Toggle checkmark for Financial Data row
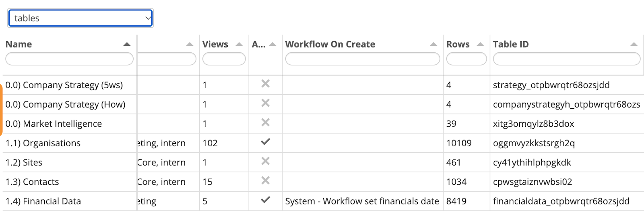Image resolution: width=644 pixels, height=211 pixels. click(x=265, y=200)
